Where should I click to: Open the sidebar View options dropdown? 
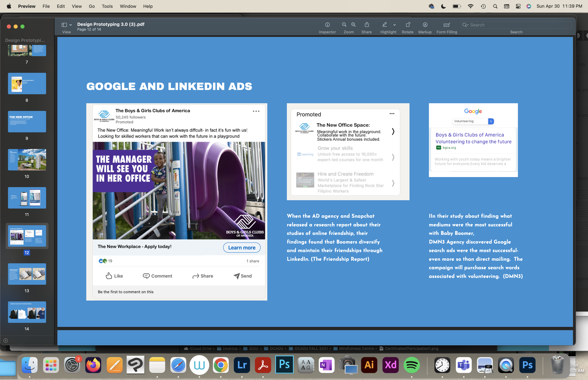70,25
